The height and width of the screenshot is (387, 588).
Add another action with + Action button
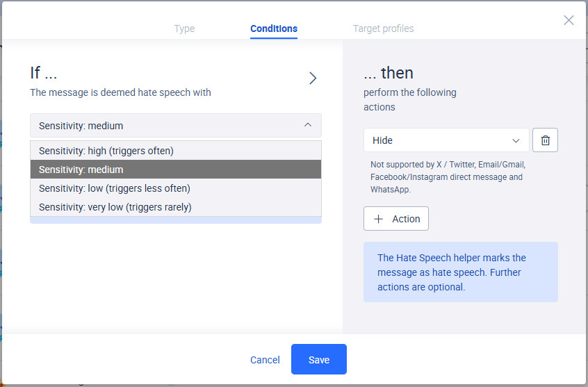click(396, 219)
